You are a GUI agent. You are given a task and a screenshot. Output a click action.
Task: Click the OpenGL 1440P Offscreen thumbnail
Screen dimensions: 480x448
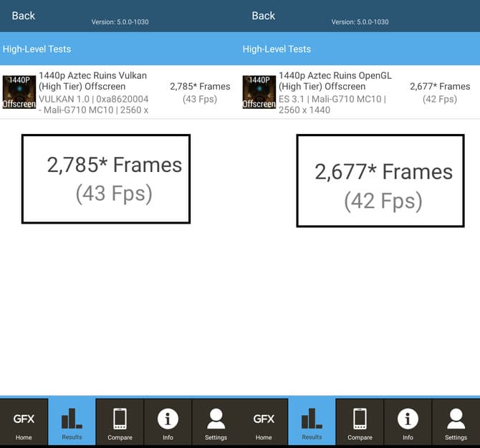point(259,92)
